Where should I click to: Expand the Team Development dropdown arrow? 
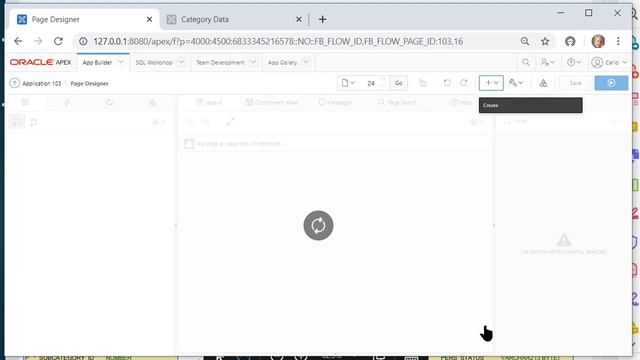[253, 62]
